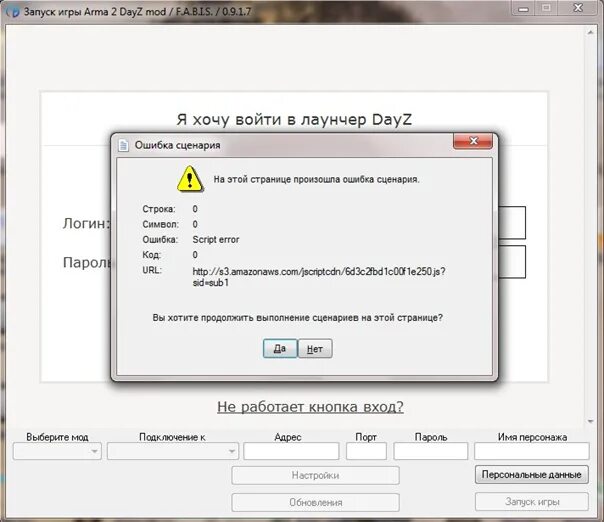
Task: Focus the Порт input field
Action: [x=366, y=451]
